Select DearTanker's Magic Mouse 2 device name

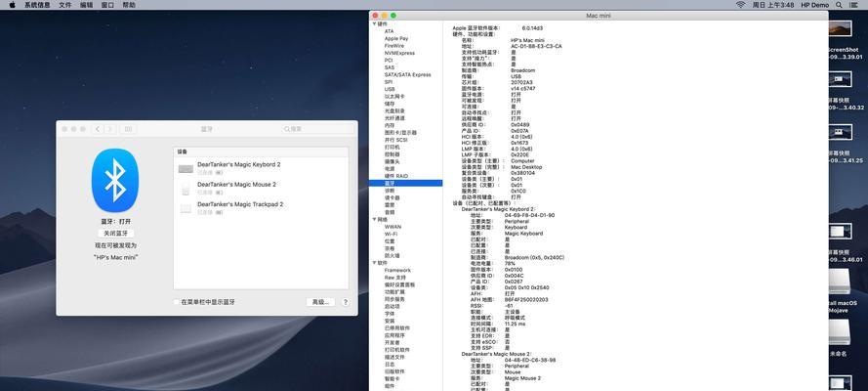[236, 185]
